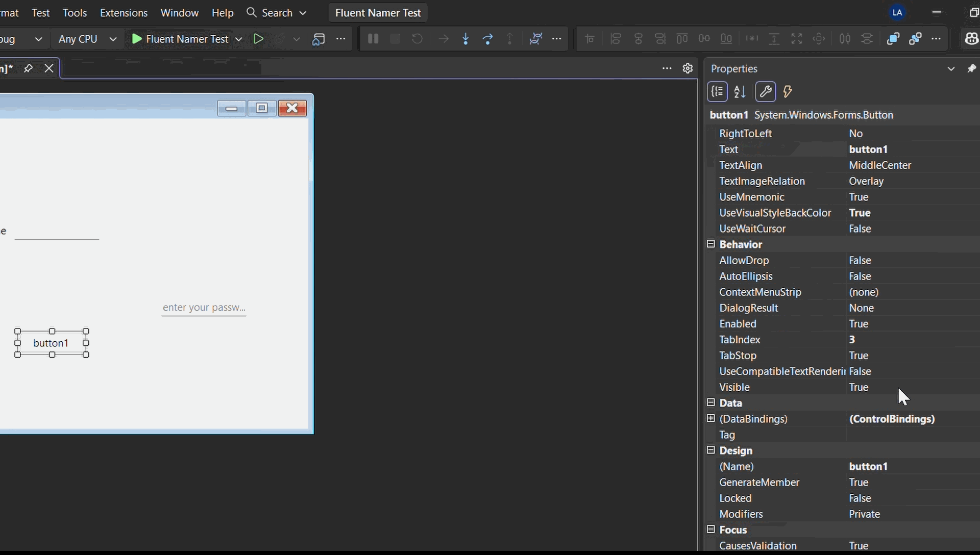Click the Step Into debug arrow icon

pos(465,39)
